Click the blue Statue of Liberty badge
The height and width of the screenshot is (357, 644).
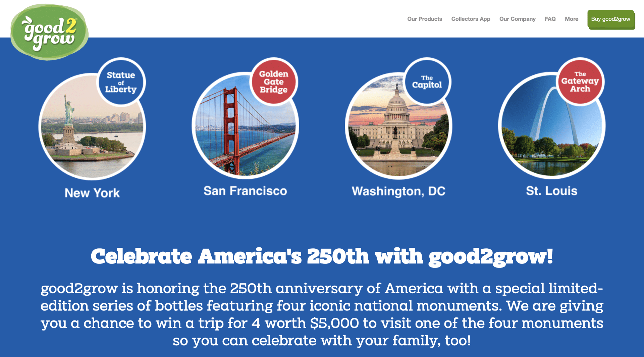point(121,82)
